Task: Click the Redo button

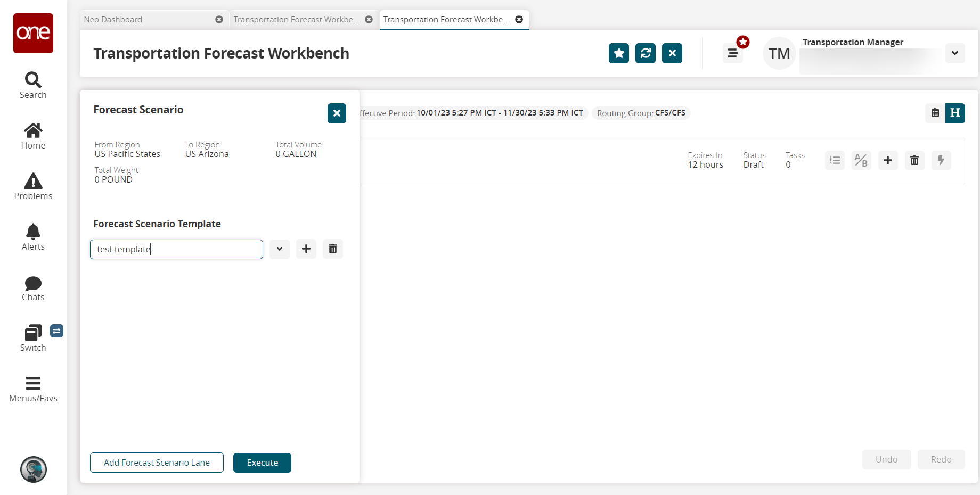Action: click(x=941, y=459)
